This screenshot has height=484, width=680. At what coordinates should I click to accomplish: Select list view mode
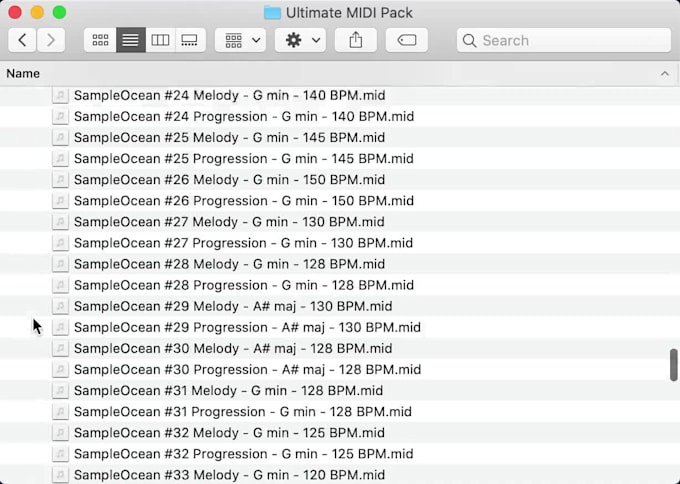131,40
